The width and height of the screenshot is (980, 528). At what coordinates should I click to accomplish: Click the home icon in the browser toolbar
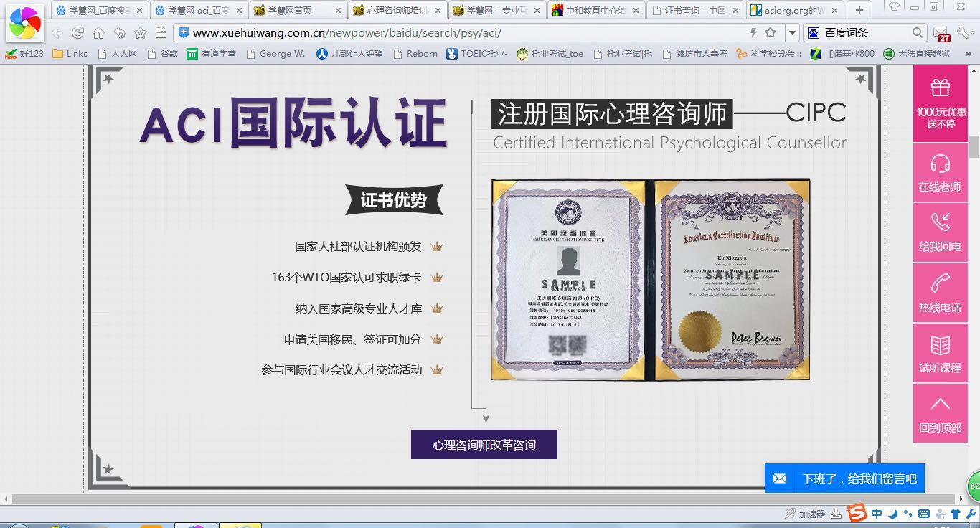click(x=98, y=32)
